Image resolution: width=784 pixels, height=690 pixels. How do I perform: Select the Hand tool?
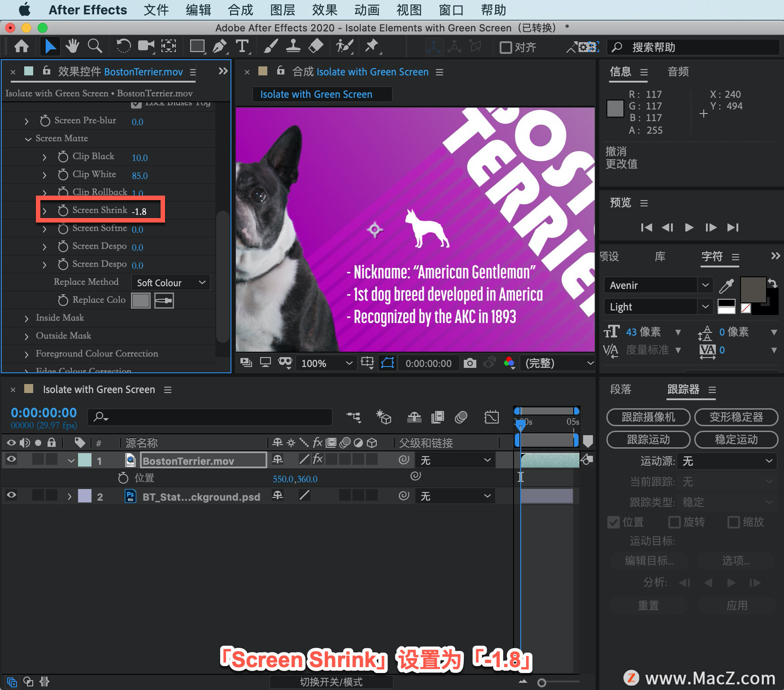(x=72, y=47)
